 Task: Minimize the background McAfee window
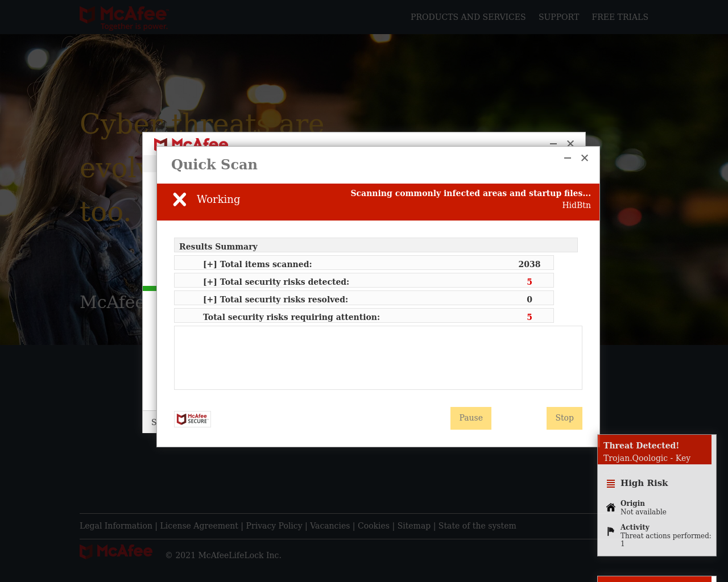click(553, 144)
